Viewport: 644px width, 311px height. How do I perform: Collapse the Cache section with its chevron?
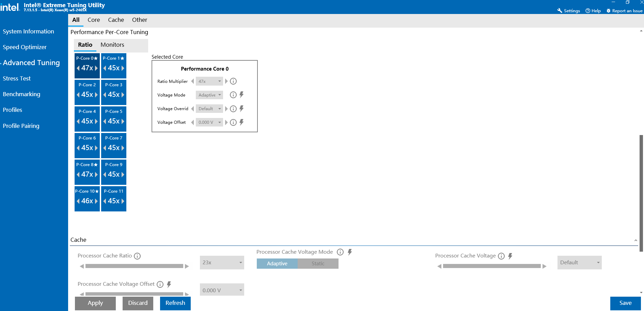(x=635, y=240)
